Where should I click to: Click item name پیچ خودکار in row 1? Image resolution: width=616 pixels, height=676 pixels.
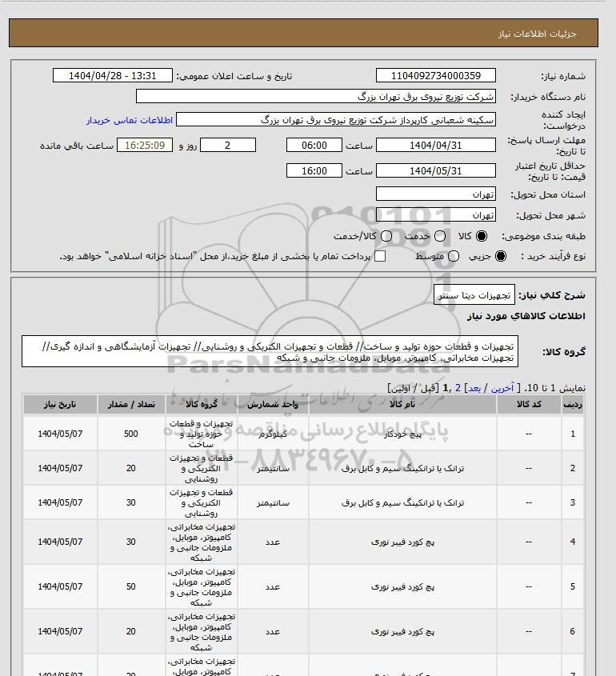pos(402,434)
